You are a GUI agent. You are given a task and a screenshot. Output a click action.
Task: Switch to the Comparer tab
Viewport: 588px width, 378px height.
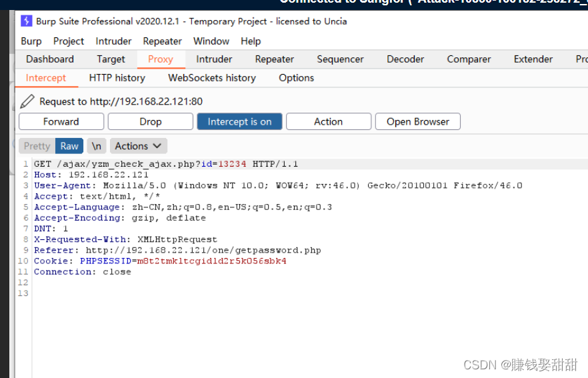pyautogui.click(x=469, y=59)
